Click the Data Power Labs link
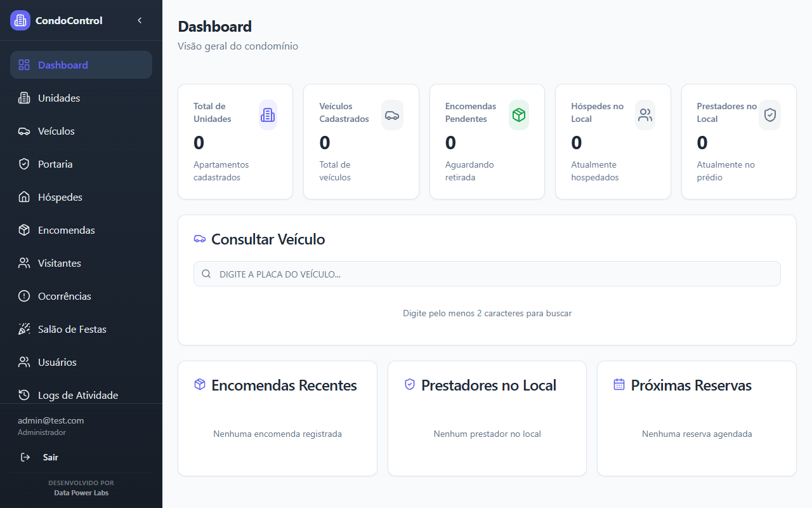Image resolution: width=812 pixels, height=508 pixels. click(x=81, y=493)
